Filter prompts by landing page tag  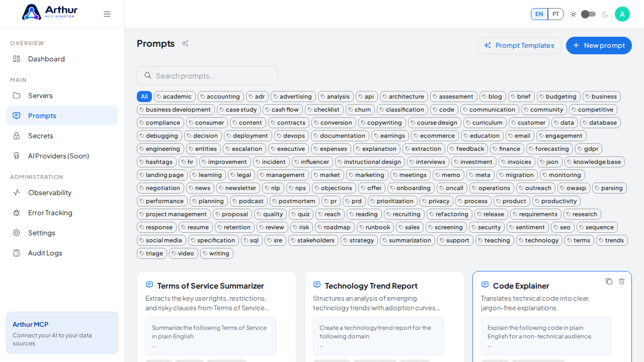pos(162,175)
